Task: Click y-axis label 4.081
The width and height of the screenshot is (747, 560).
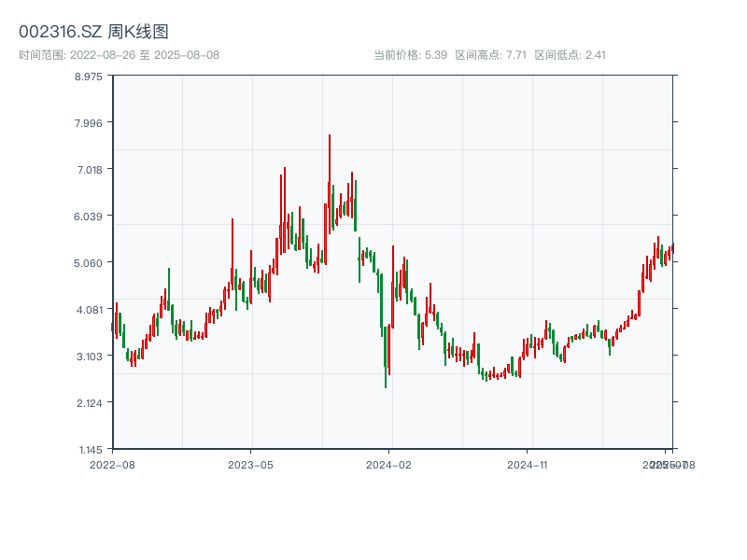Action: 90,310
